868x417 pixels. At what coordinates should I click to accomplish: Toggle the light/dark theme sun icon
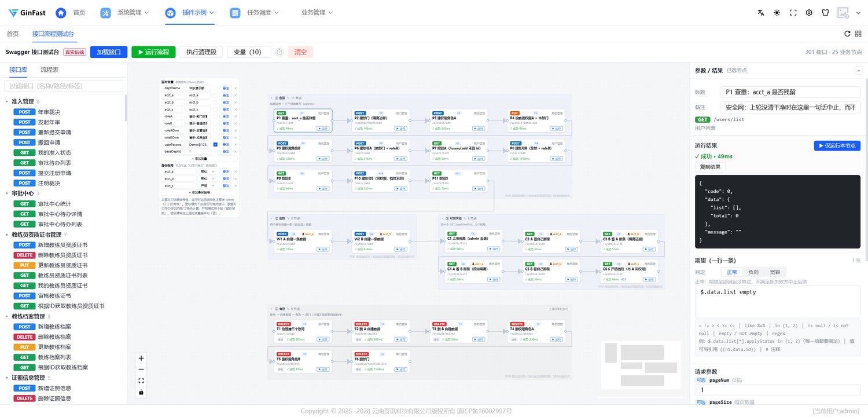pos(777,13)
